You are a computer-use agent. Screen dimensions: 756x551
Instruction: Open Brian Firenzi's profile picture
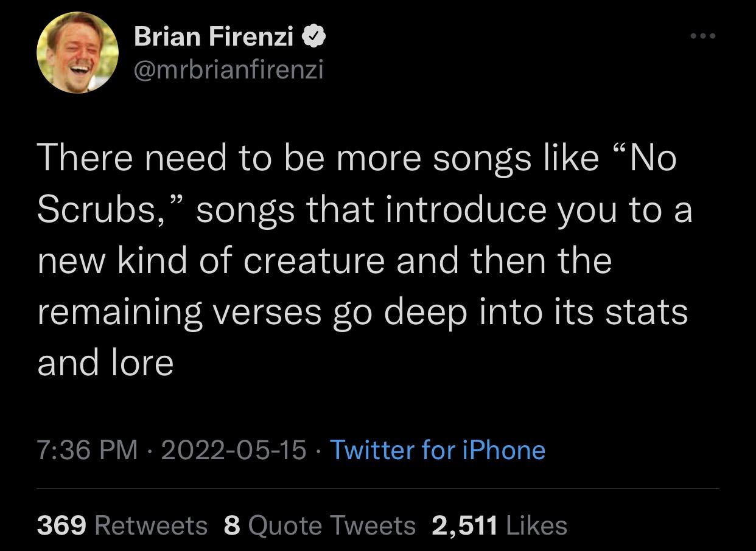coord(77,53)
